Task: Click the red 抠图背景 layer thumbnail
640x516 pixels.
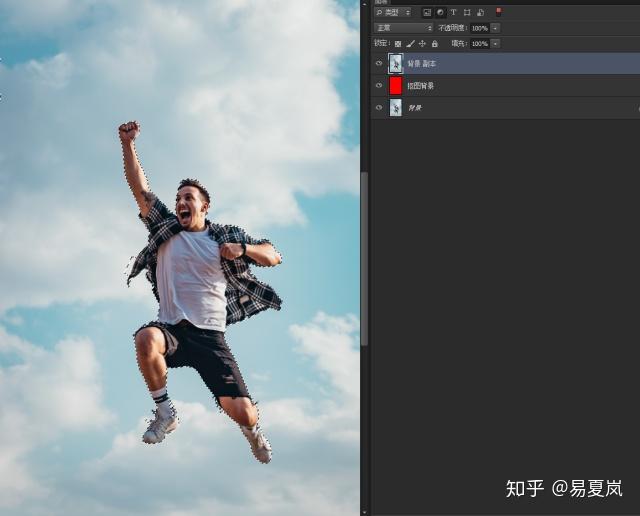Action: tap(396, 85)
